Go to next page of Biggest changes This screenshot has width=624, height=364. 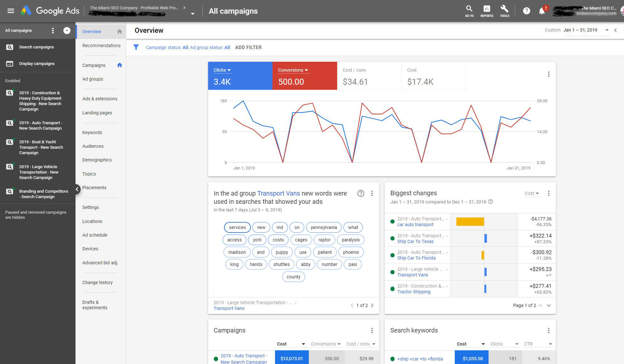point(549,305)
